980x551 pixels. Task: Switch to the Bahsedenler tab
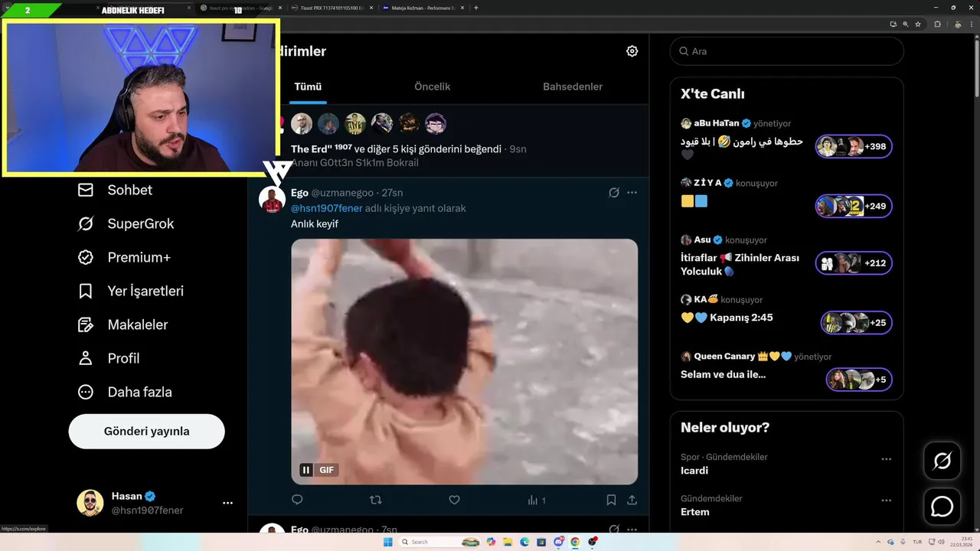(x=573, y=86)
